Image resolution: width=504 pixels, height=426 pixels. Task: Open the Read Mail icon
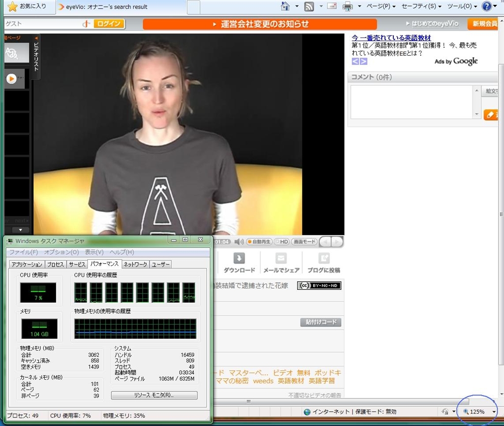[x=332, y=6]
